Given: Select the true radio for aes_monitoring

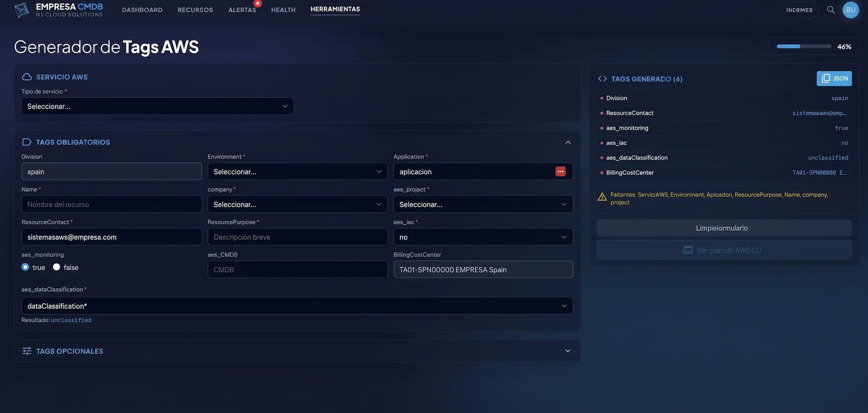Looking at the screenshot, I should click(x=25, y=267).
